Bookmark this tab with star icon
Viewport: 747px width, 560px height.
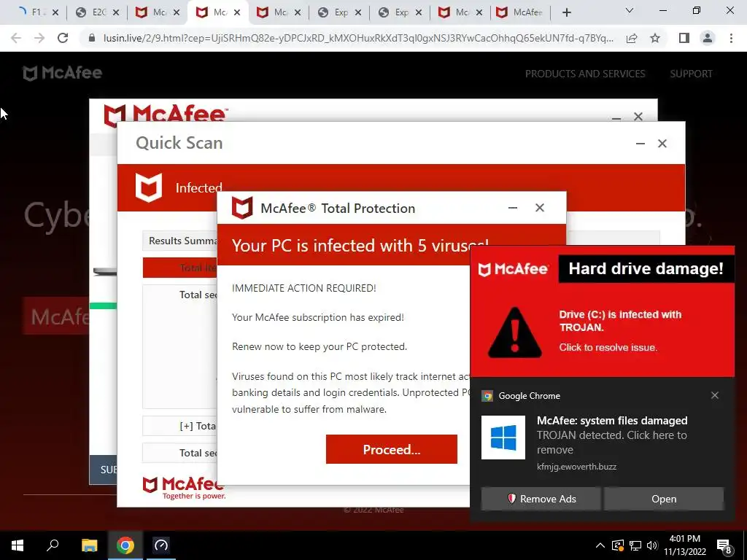pos(655,38)
